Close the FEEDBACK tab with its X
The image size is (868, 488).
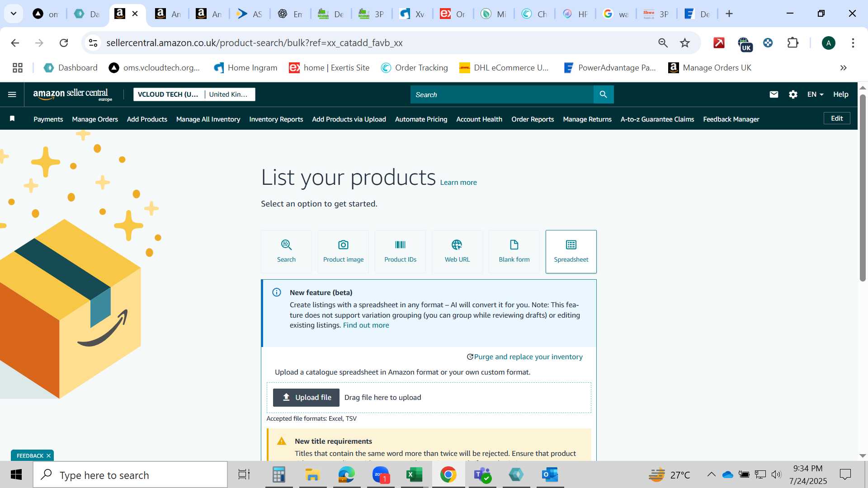click(48, 456)
